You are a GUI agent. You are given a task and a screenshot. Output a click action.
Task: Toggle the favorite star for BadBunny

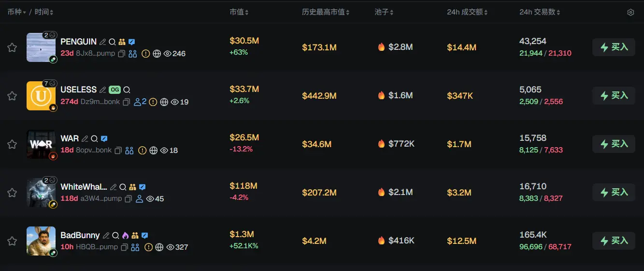(x=12, y=241)
